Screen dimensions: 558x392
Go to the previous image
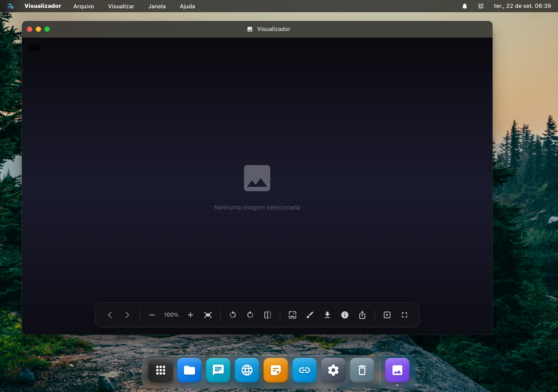click(110, 315)
